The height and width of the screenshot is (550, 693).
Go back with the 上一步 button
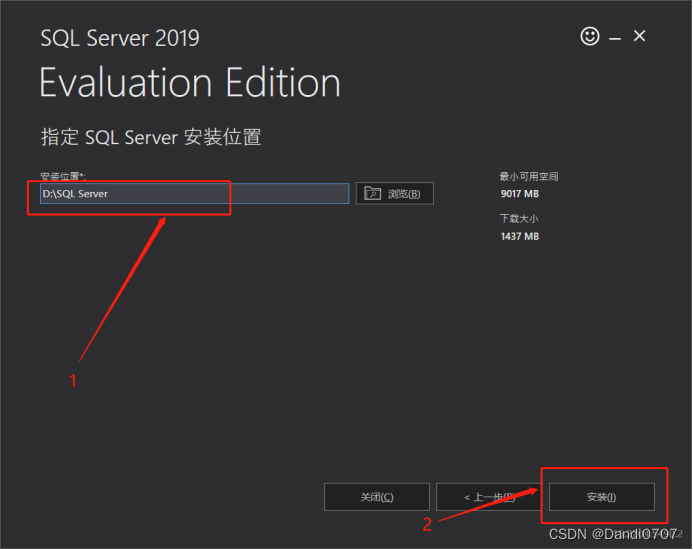(489, 497)
